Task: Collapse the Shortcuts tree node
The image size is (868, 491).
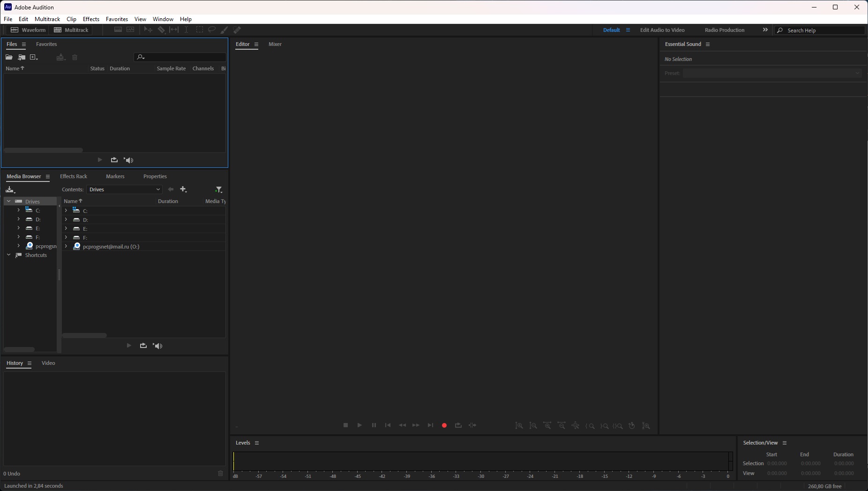Action: tap(8, 255)
